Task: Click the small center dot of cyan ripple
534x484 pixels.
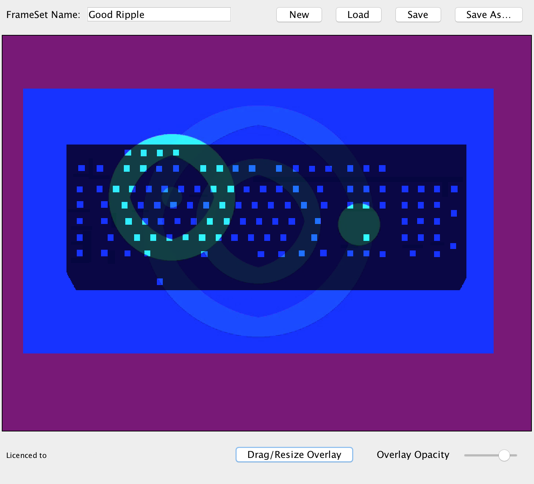Action: [171, 197]
